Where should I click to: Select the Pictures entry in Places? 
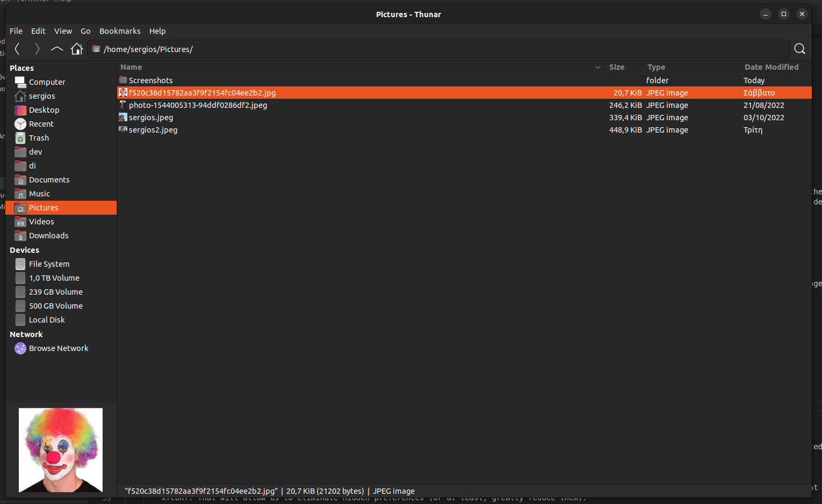(61, 208)
